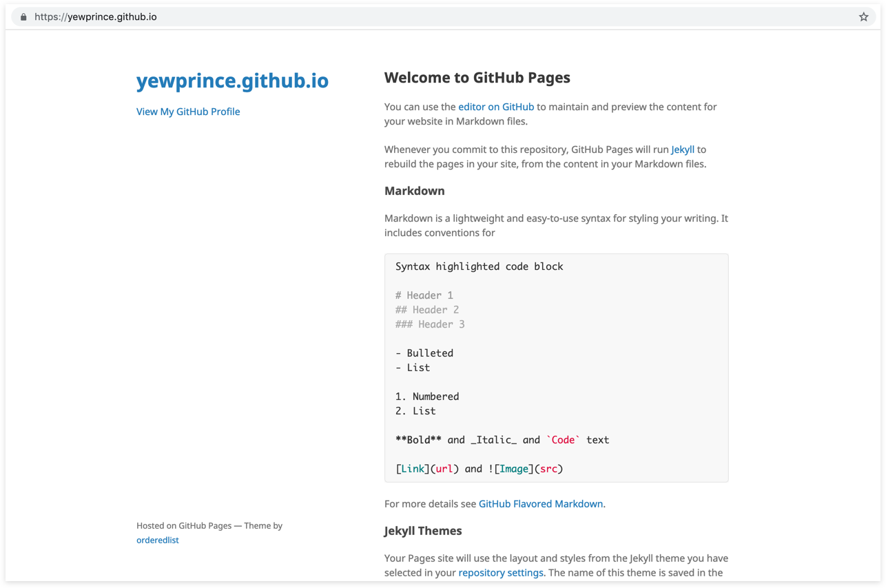Click the orderedlist theme credit link
Screen dimensions: 886x588
click(157, 540)
